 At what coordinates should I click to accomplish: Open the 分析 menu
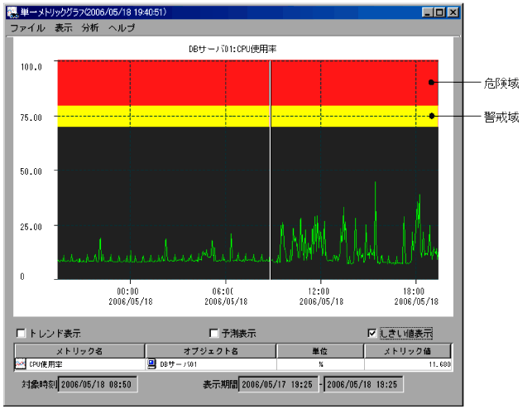point(90,28)
